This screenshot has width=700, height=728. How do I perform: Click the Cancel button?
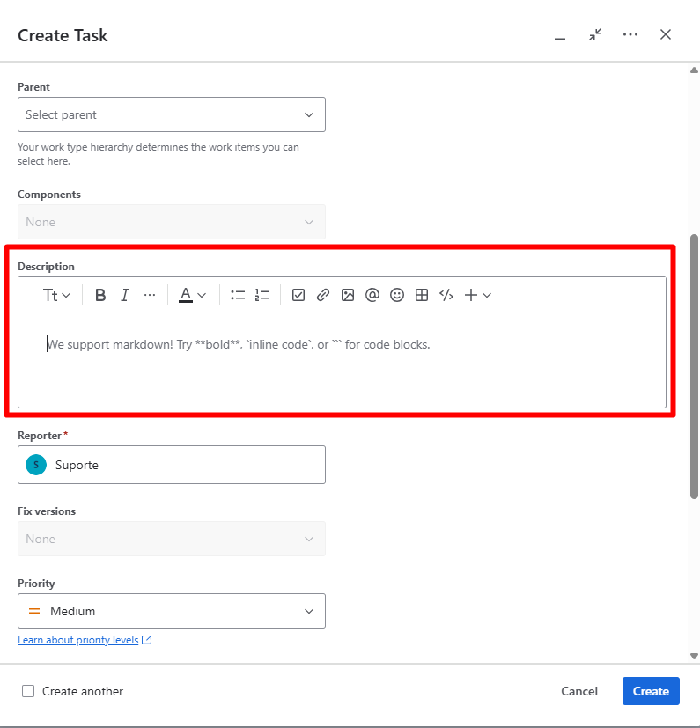tap(579, 691)
